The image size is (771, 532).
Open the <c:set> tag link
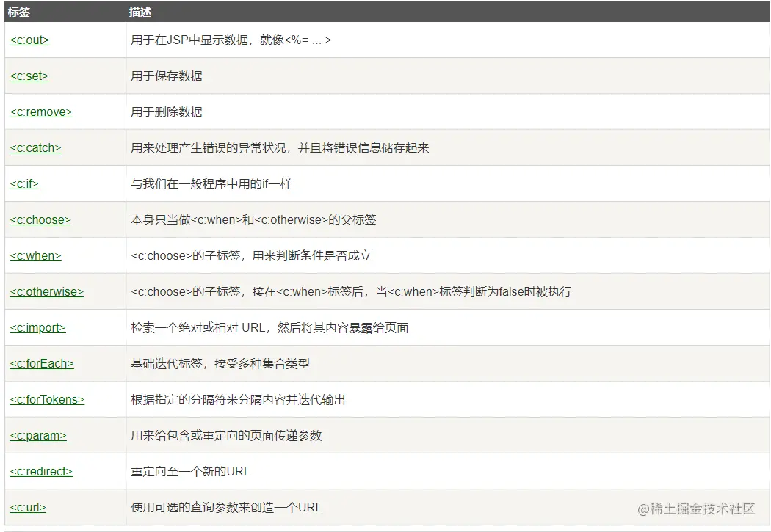pos(29,76)
